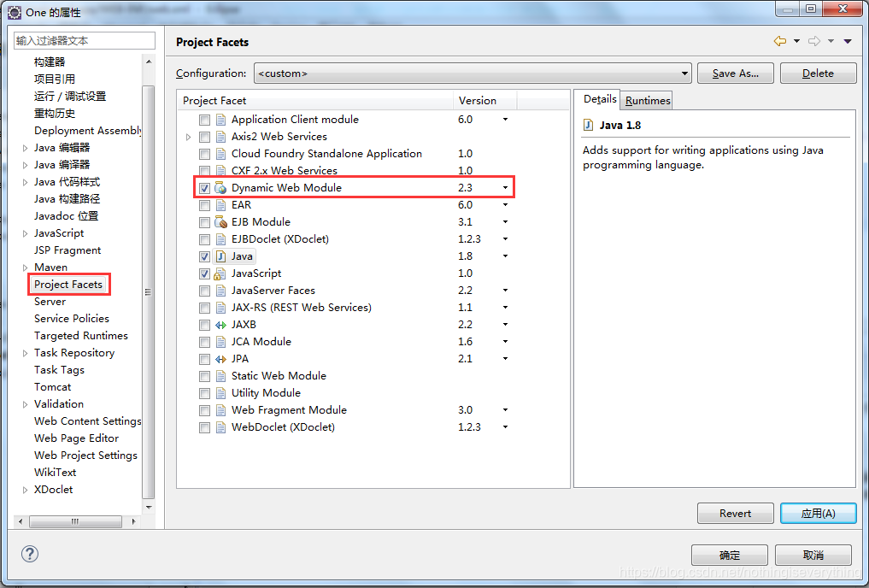Click the back navigation arrow icon
This screenshot has height=588, width=869.
(x=780, y=41)
